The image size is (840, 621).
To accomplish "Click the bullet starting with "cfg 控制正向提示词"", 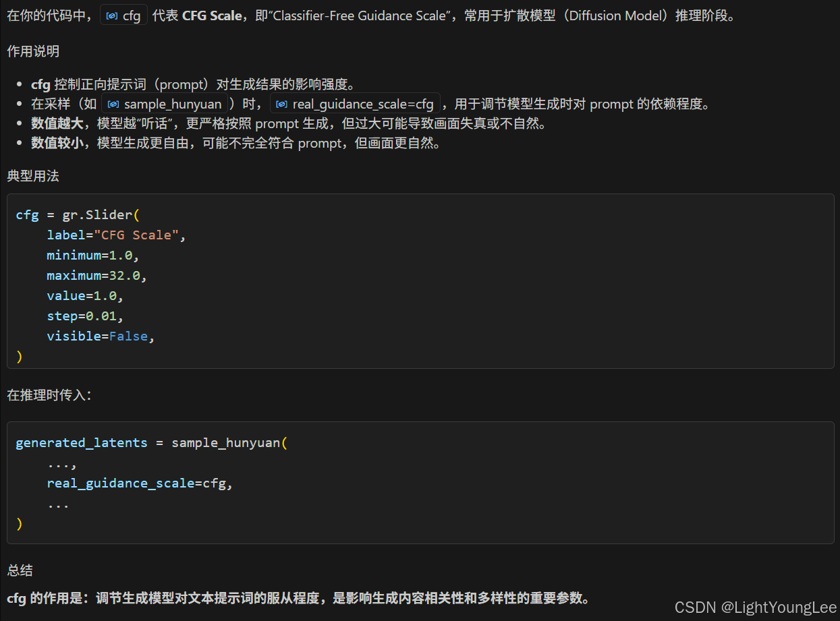I will pos(193,84).
